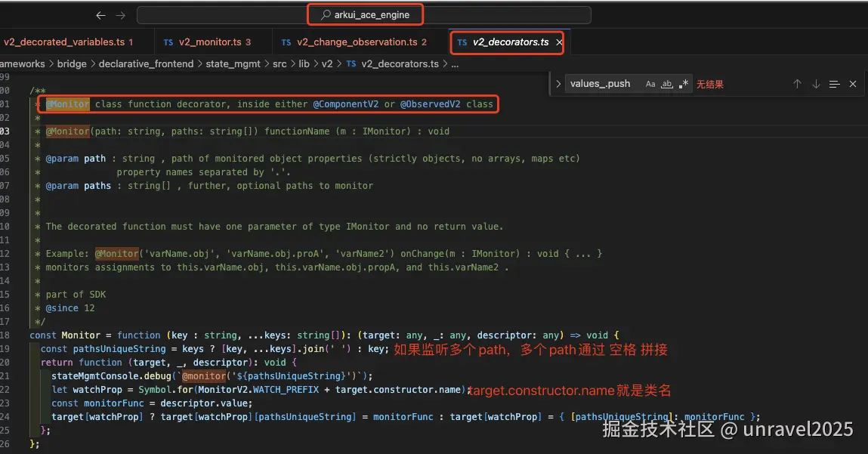Go to previous find match
The image size is (868, 454).
click(797, 84)
